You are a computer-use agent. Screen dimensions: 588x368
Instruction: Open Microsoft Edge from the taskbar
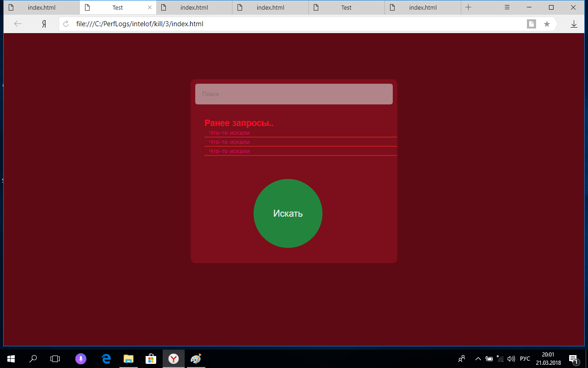pyautogui.click(x=107, y=359)
